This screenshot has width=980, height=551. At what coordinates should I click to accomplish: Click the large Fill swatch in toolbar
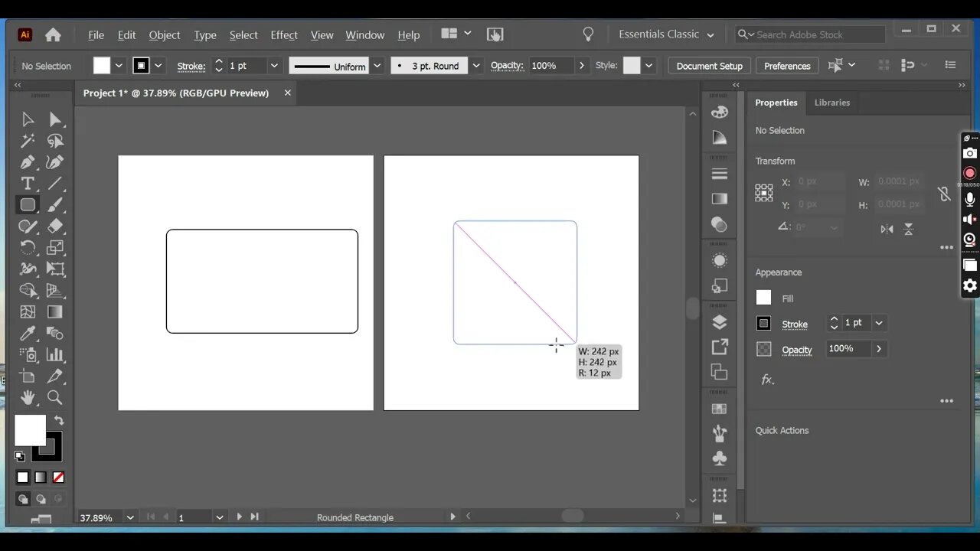tap(31, 430)
